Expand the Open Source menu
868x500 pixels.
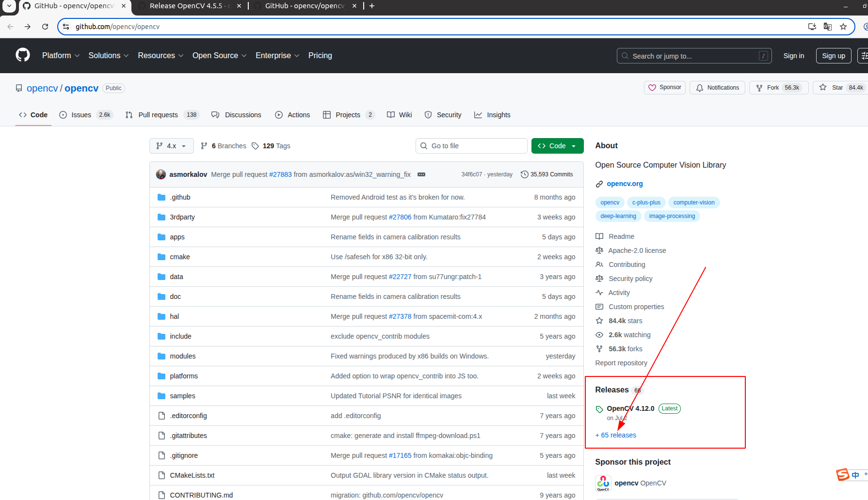[219, 56]
